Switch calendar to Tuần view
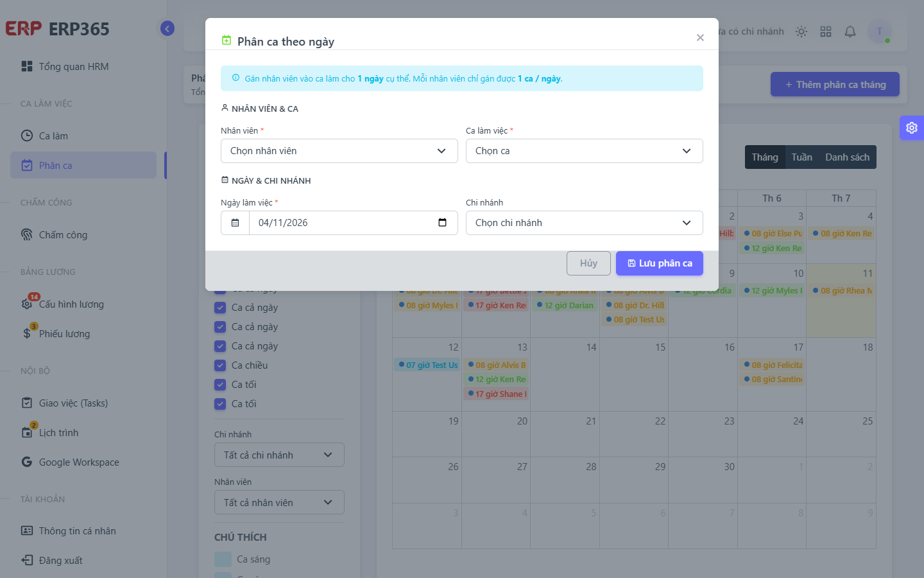924x578 pixels. 801,157
